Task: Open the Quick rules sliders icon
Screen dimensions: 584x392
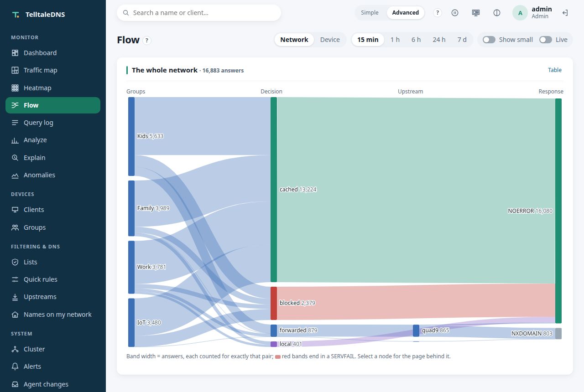Action: click(15, 279)
